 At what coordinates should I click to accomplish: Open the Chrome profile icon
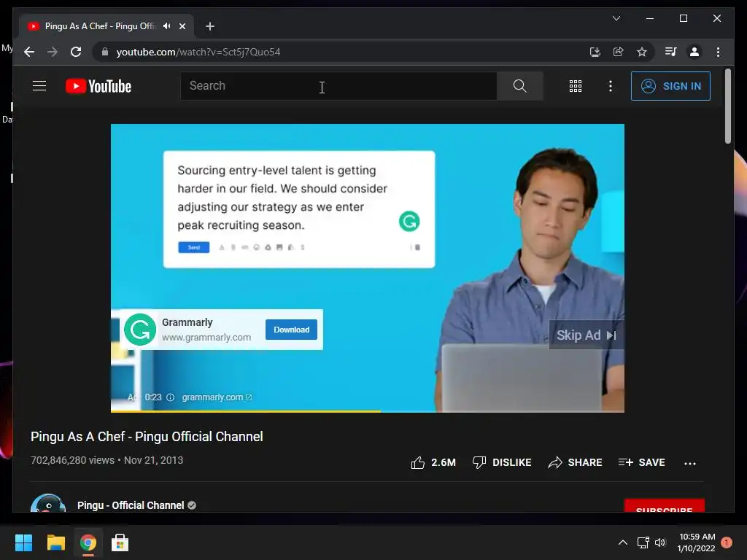tap(694, 52)
